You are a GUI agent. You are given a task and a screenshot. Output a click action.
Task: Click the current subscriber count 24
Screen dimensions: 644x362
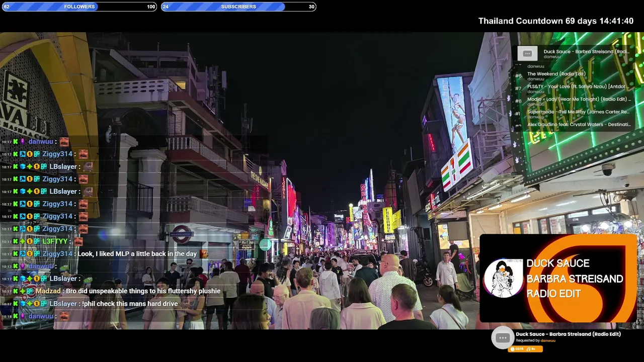pos(166,7)
